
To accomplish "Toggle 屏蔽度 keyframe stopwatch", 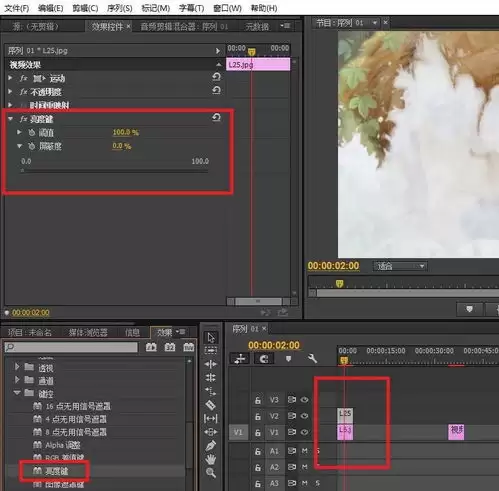I will tap(32, 146).
